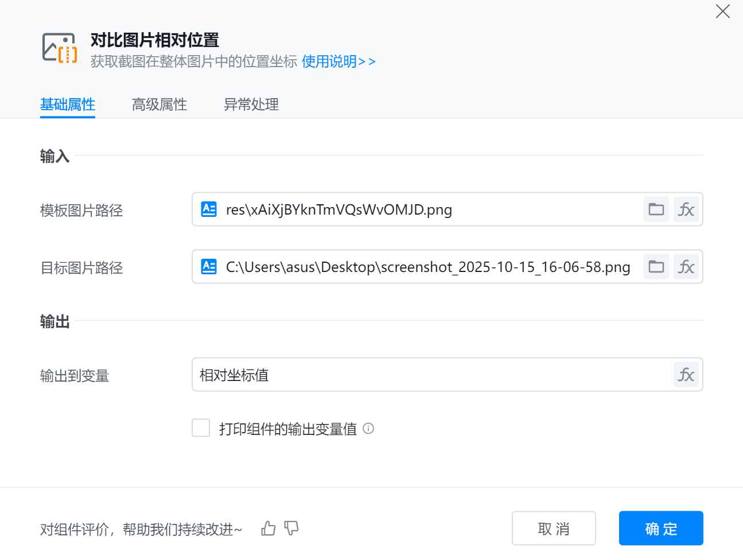This screenshot has height=560, width=743.
Task: Give thumbs up rating for component
Action: tap(269, 528)
